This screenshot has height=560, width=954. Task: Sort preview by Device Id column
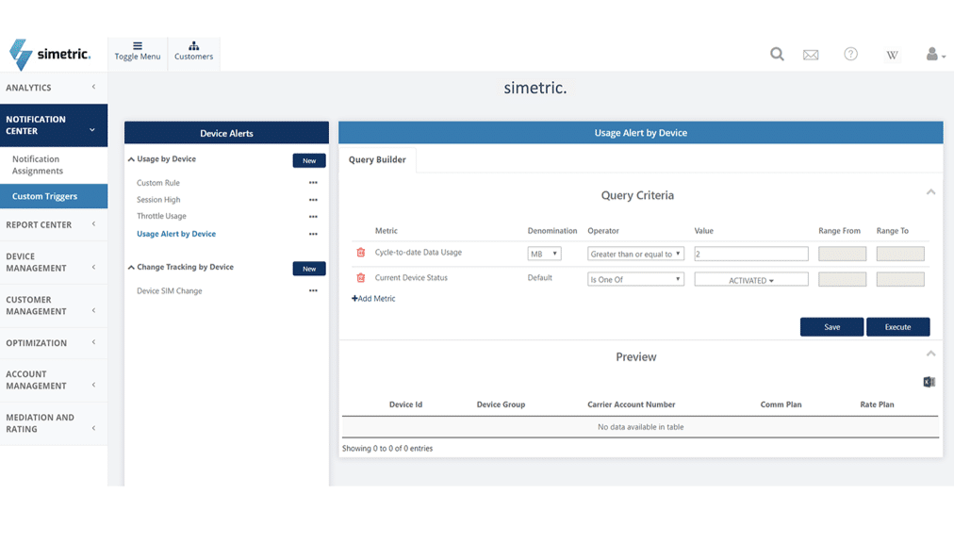[405, 404]
